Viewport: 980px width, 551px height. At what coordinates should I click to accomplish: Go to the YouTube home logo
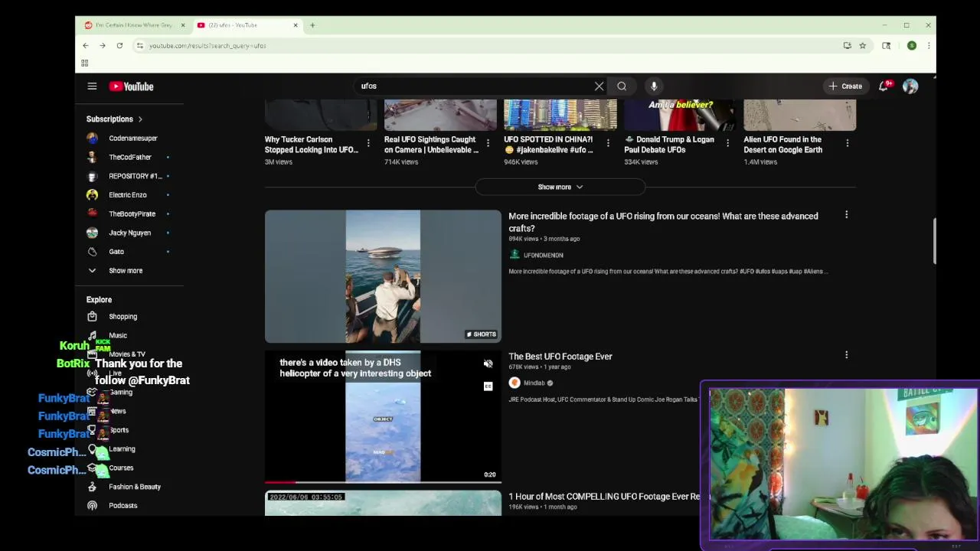click(x=131, y=86)
